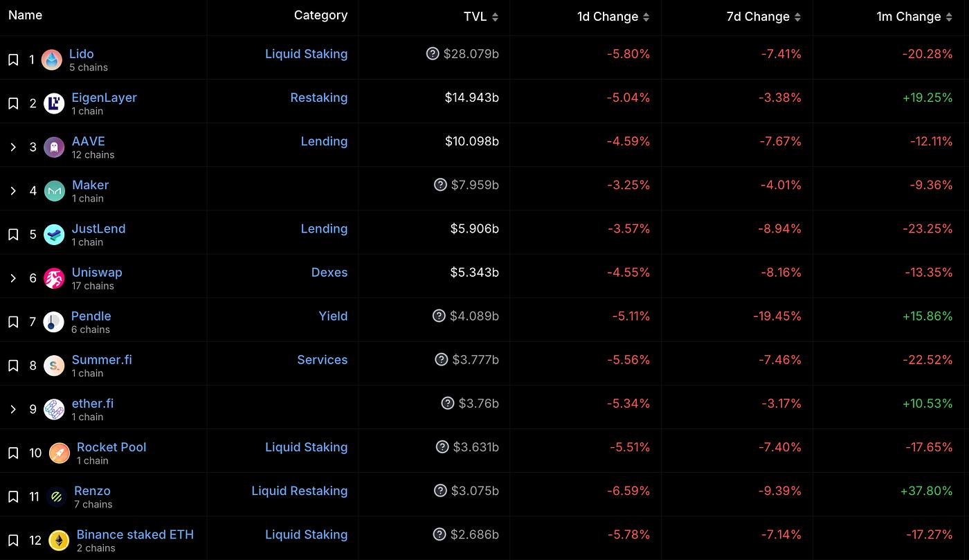Click the info icon next to Maker TVL
The image size is (969, 560).
[440, 185]
